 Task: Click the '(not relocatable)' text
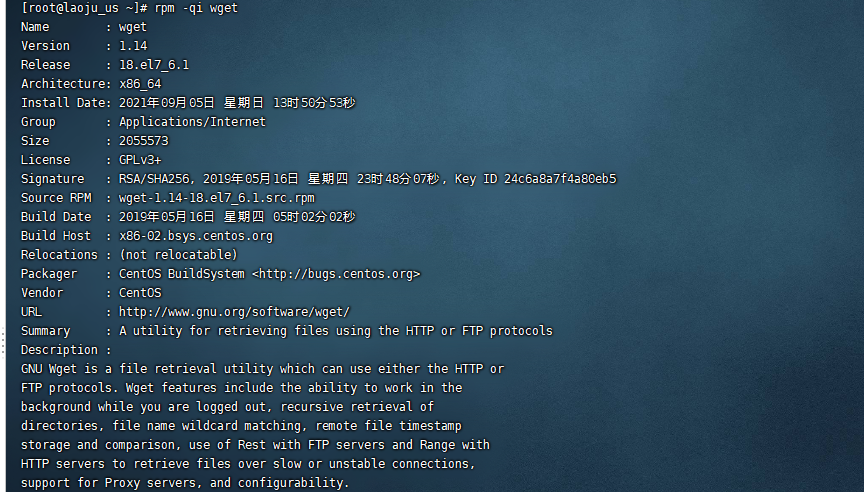(178, 255)
